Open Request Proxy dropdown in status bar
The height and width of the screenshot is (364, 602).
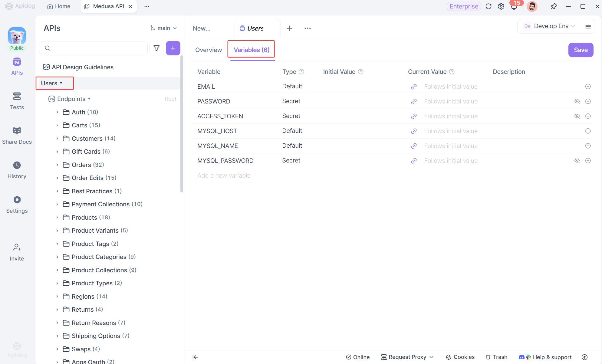(407, 357)
